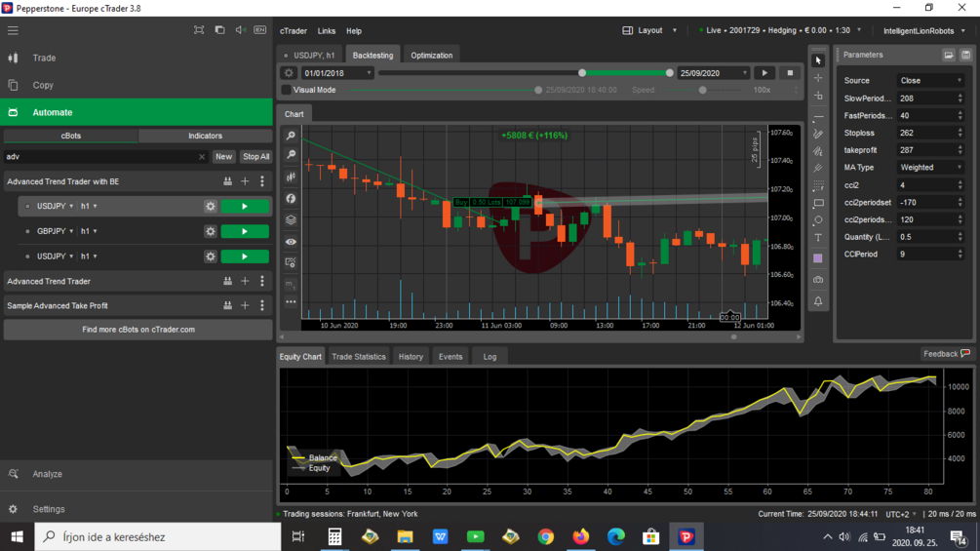
Task: Open the Events tab
Action: tap(450, 357)
